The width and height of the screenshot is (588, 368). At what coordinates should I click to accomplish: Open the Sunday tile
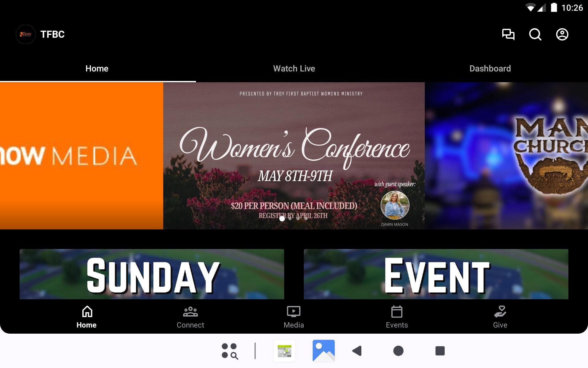pyautogui.click(x=152, y=274)
